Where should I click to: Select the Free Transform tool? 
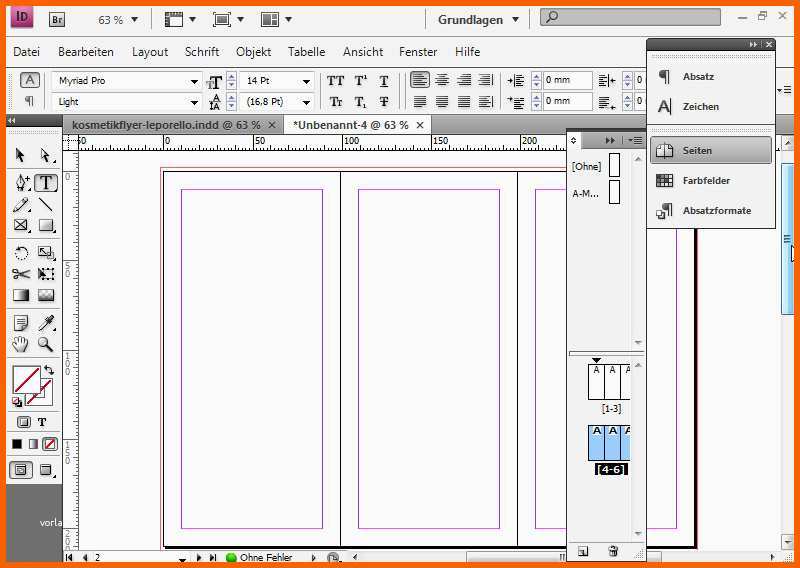(x=46, y=274)
